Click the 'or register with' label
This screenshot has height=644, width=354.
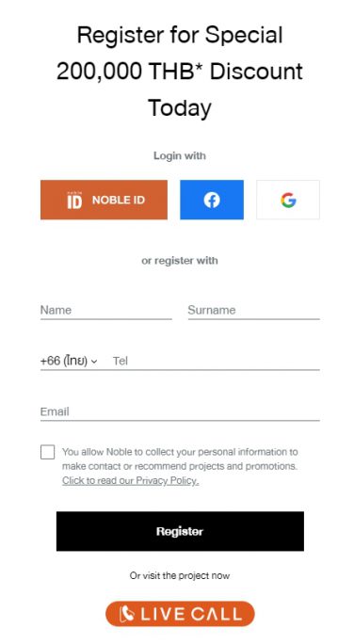point(180,261)
